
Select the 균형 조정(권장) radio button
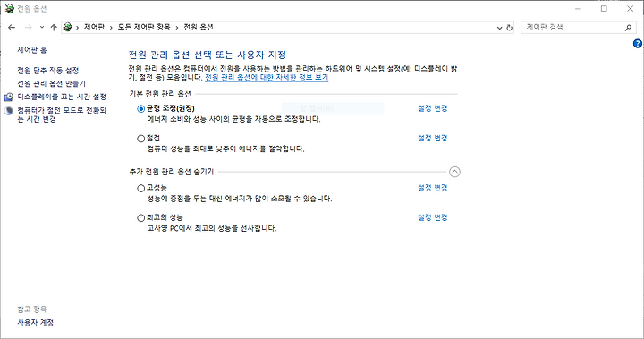(141, 109)
